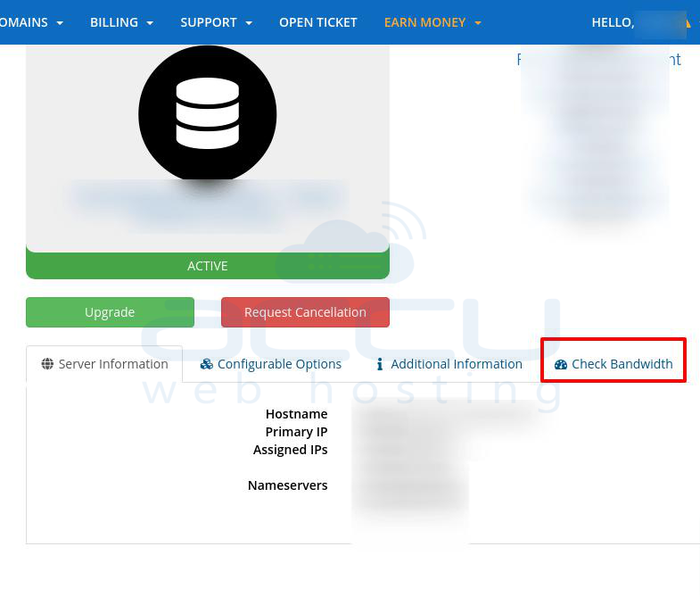700x613 pixels.
Task: Expand the Support dropdown arrow
Action: coord(249,23)
